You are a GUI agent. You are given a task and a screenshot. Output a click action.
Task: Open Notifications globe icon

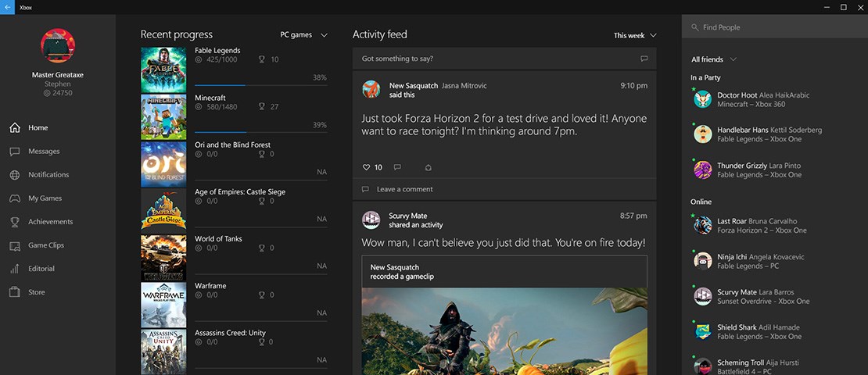pos(15,175)
